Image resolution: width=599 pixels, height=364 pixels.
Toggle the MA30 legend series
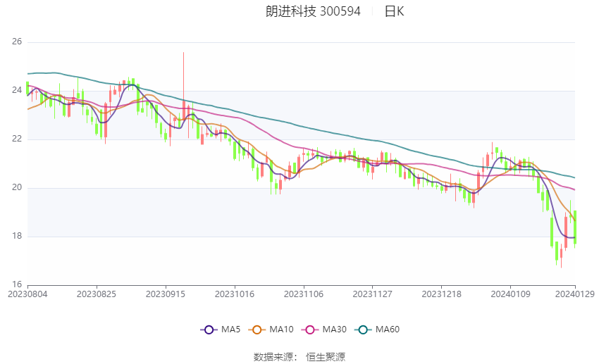[x=324, y=330]
